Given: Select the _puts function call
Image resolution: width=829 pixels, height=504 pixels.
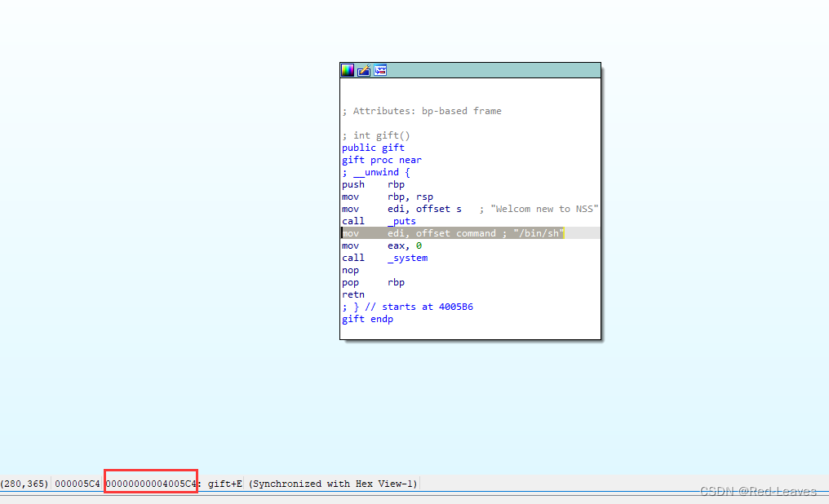Looking at the screenshot, I should click(x=402, y=220).
